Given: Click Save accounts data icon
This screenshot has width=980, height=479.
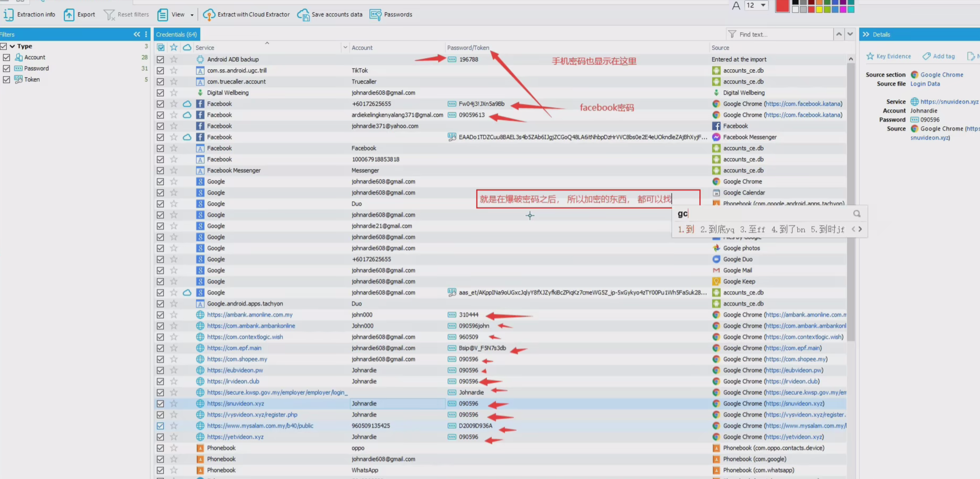Looking at the screenshot, I should (x=303, y=15).
